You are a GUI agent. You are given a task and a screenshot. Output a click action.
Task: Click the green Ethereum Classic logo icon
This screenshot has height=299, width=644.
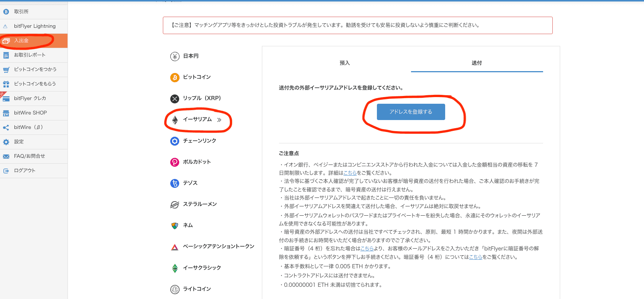click(x=175, y=268)
